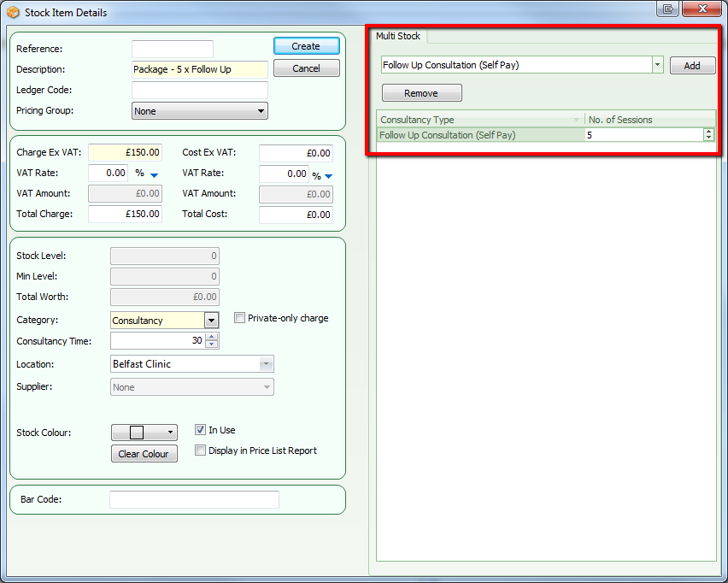Click the Cost Ex VAT field
Viewport: 728px width, 583px height.
point(296,153)
